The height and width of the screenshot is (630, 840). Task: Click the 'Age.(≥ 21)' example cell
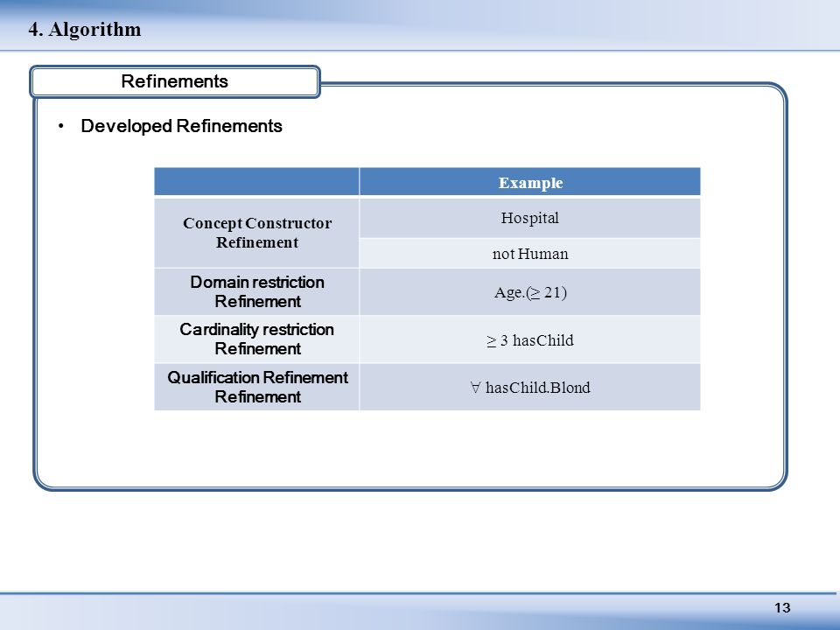tap(530, 292)
